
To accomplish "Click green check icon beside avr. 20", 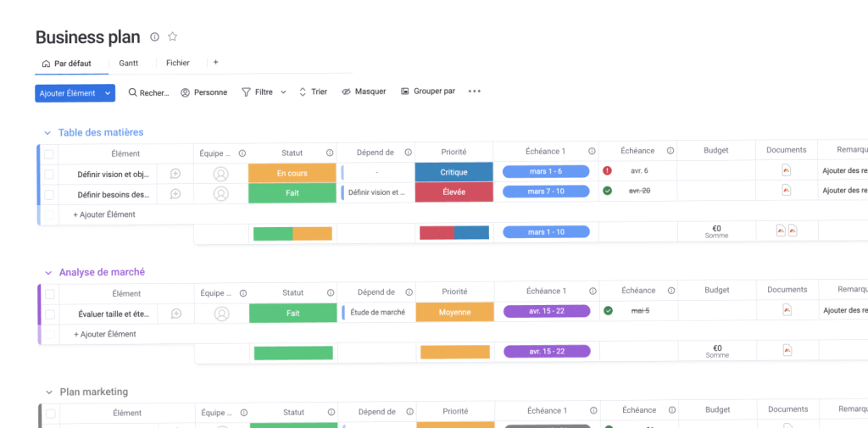I will (607, 191).
